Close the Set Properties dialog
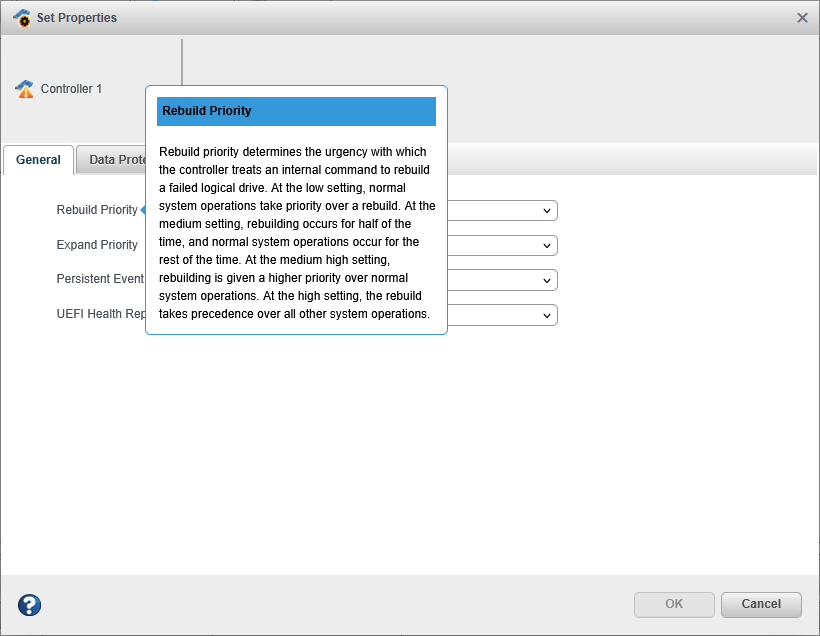Image resolution: width=820 pixels, height=636 pixels. click(802, 18)
